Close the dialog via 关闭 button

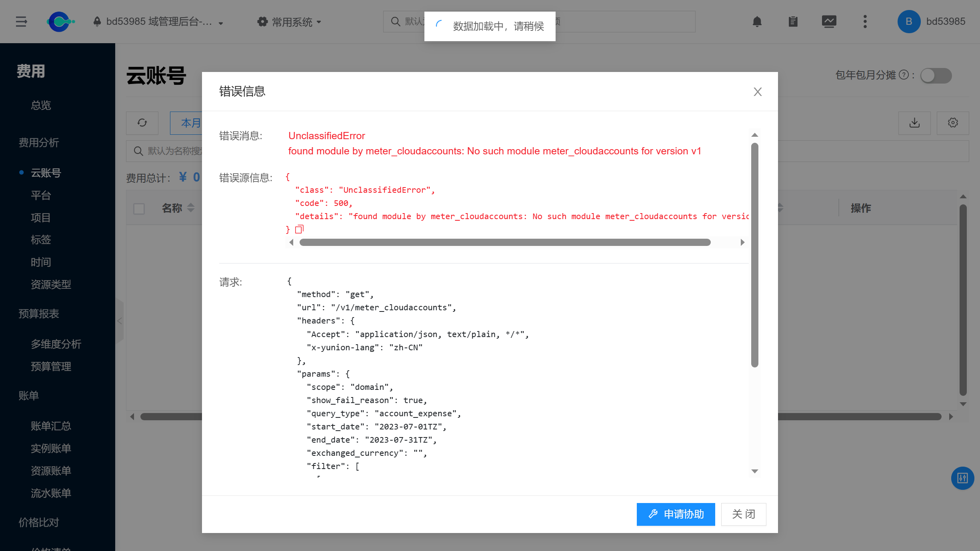tap(743, 514)
